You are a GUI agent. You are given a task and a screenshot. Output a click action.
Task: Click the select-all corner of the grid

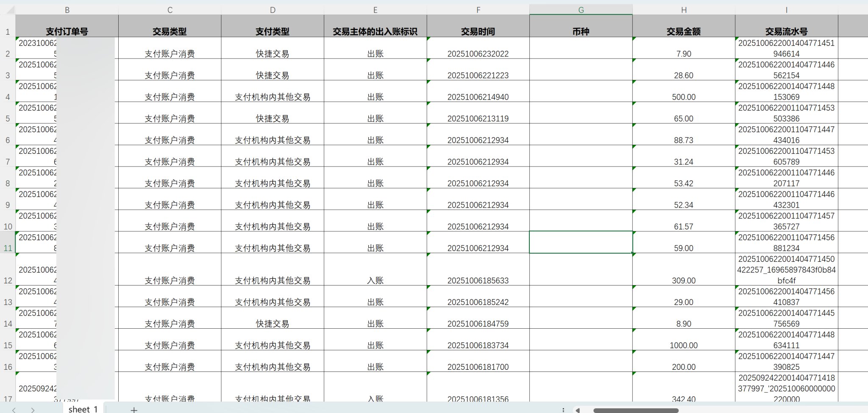click(8, 10)
